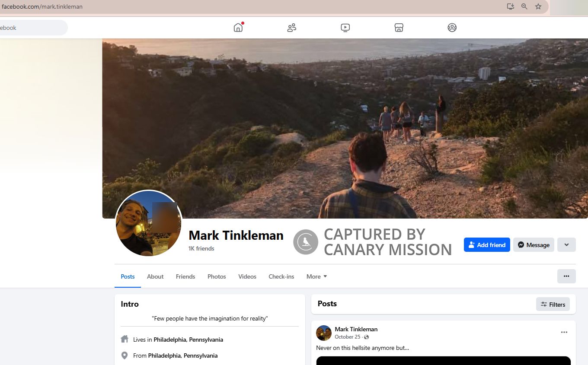
Task: Open options menu on the October 25 post
Action: (564, 332)
